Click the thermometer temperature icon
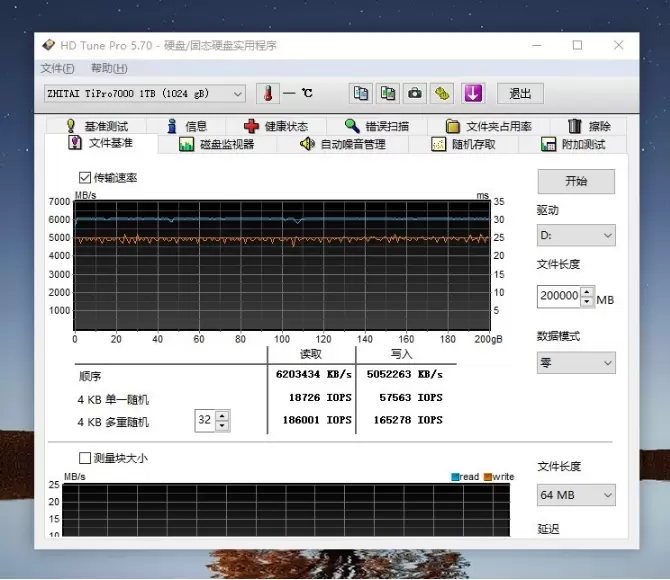Viewport: 670px width, 580px height. [x=267, y=93]
